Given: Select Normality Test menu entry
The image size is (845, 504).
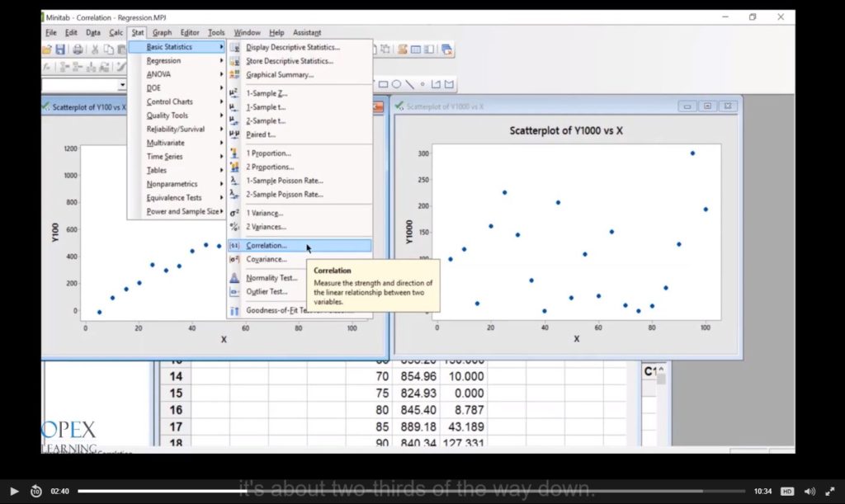Looking at the screenshot, I should tap(271, 278).
